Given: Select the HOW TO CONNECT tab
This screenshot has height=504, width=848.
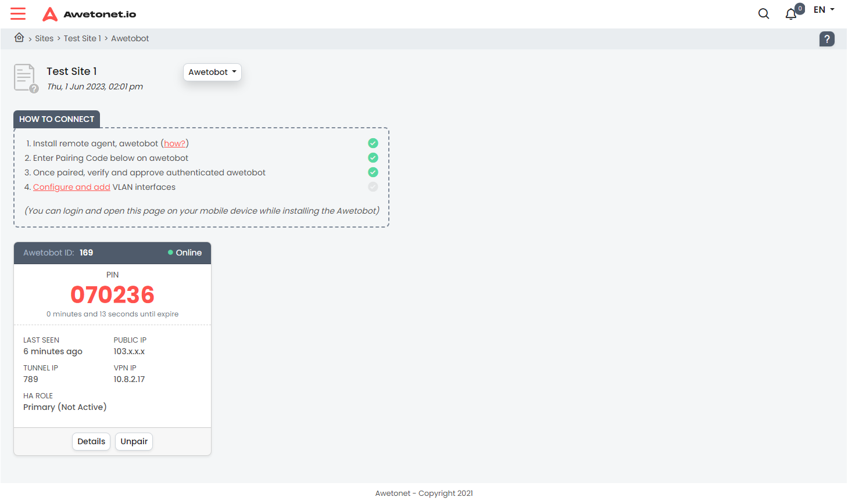Looking at the screenshot, I should click(x=57, y=119).
